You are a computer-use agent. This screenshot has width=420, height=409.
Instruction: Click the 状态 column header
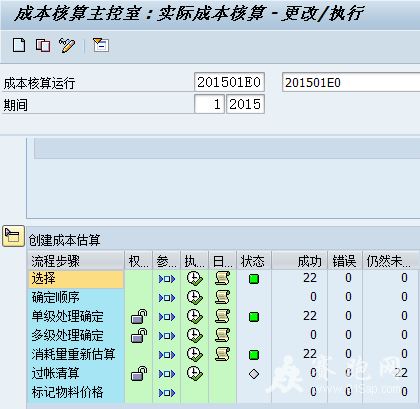pos(254,261)
